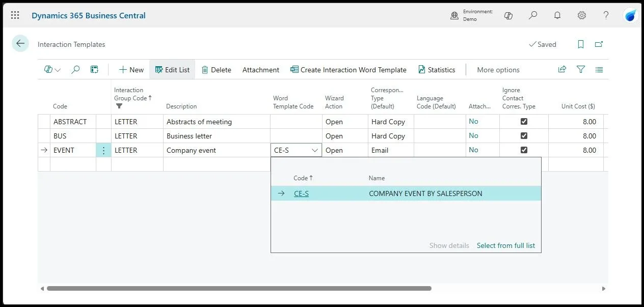
Task: Click the Company event description cell
Action: pyautogui.click(x=217, y=150)
